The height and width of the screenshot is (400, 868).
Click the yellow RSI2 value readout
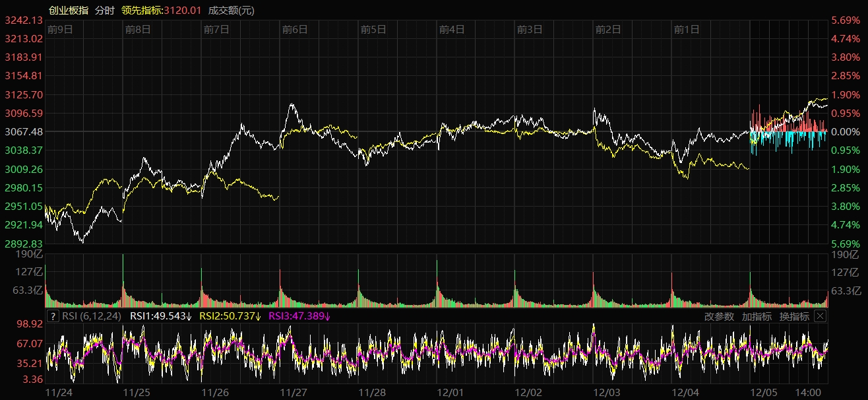pyautogui.click(x=230, y=316)
